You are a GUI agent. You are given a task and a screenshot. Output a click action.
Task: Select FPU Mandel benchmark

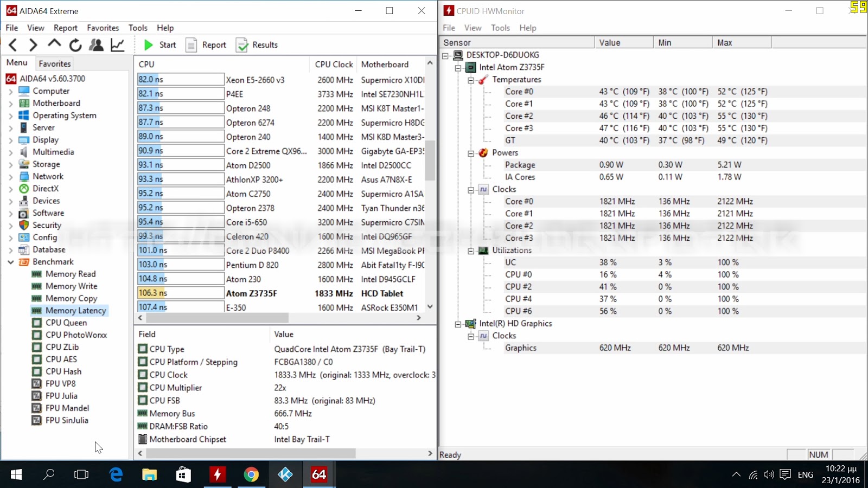[x=67, y=408]
